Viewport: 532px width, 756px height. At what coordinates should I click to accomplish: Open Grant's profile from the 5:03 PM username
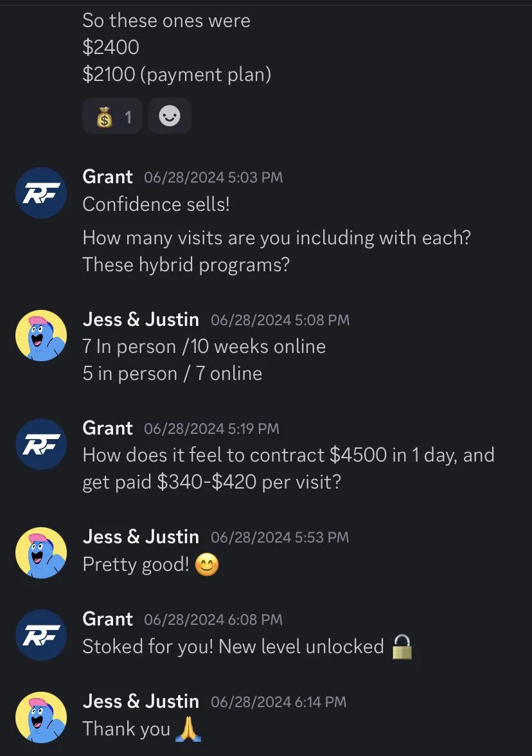click(107, 177)
